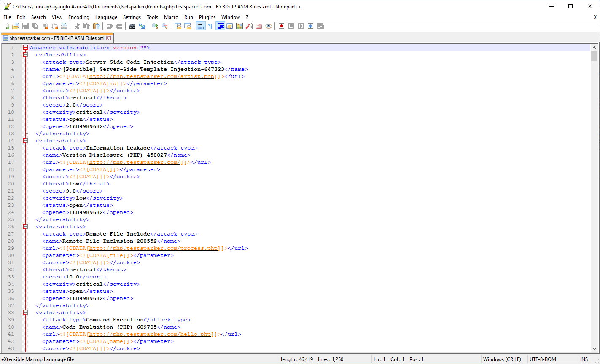The width and height of the screenshot is (600, 364).
Task: Enable monitoring with the eye icon
Action: [269, 26]
